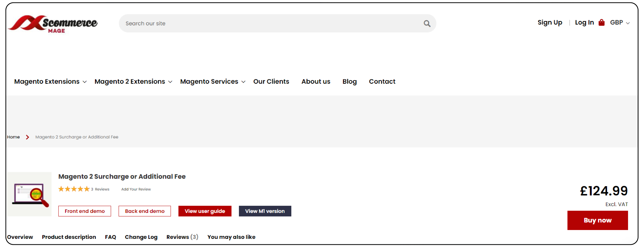Viewport: 644px width, 248px height.
Task: Click Magento 2 Surcharge breadcrumb text
Action: (x=77, y=137)
